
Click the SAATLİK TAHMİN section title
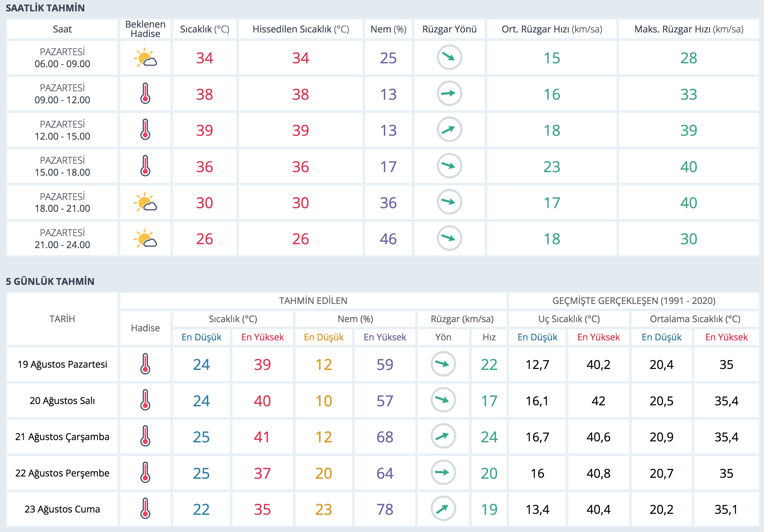click(45, 8)
